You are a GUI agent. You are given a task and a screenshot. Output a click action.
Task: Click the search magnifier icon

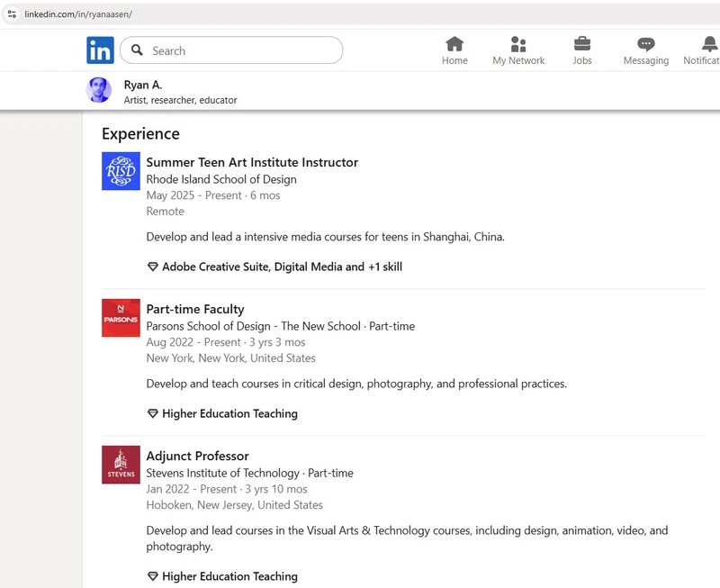[137, 50]
